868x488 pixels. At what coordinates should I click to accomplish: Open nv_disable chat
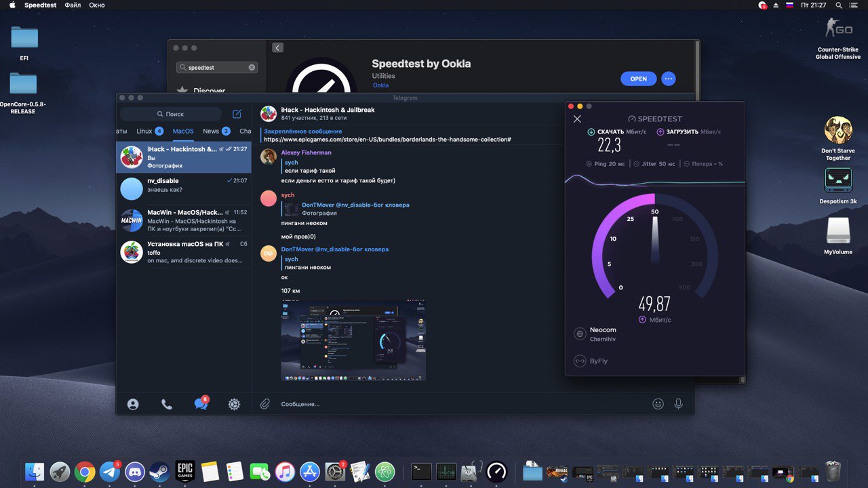pos(184,189)
